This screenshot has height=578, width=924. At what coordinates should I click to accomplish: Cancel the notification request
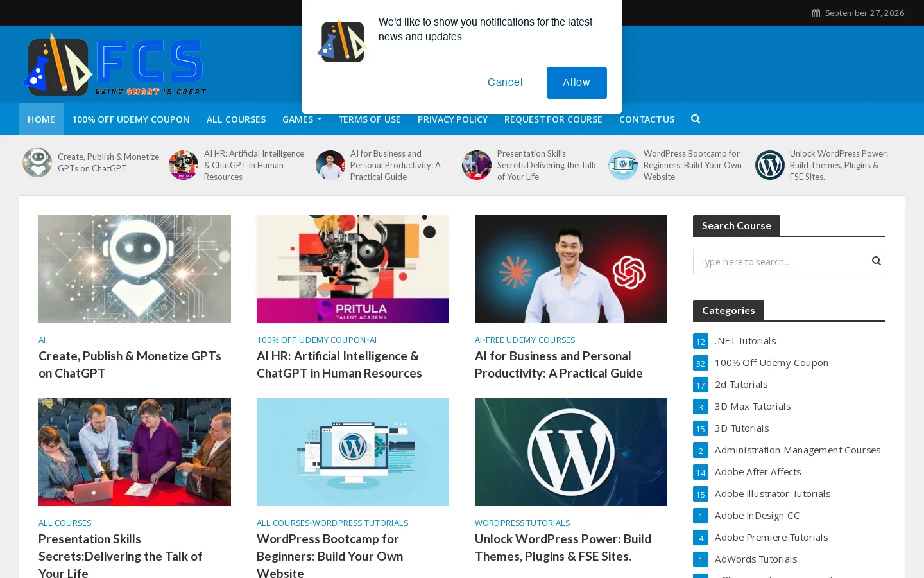point(505,83)
